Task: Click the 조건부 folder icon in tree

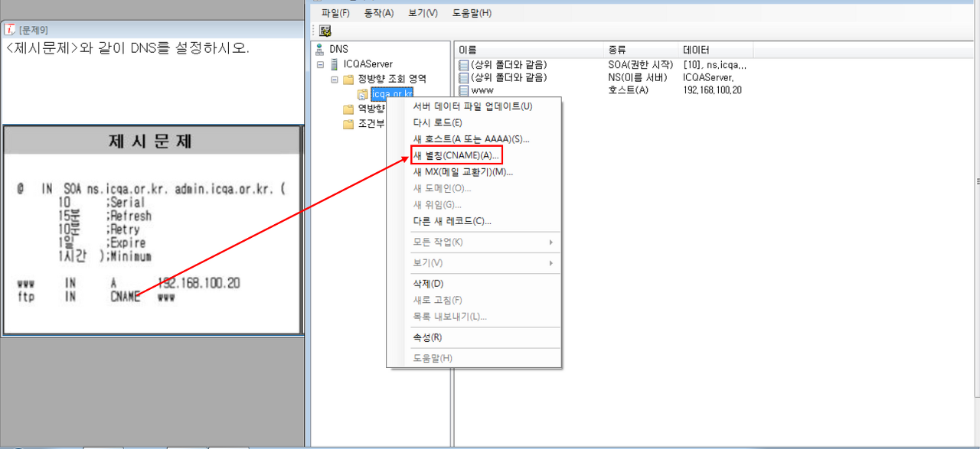Action: pyautogui.click(x=348, y=124)
